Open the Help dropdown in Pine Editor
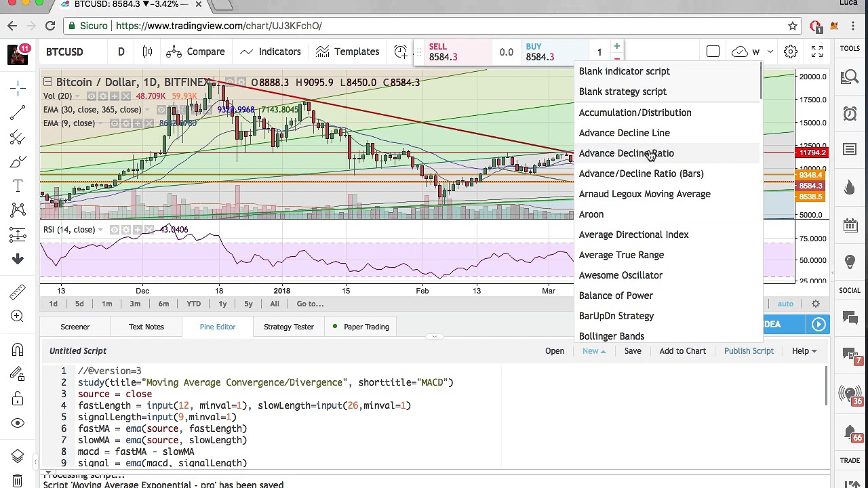 pyautogui.click(x=804, y=351)
